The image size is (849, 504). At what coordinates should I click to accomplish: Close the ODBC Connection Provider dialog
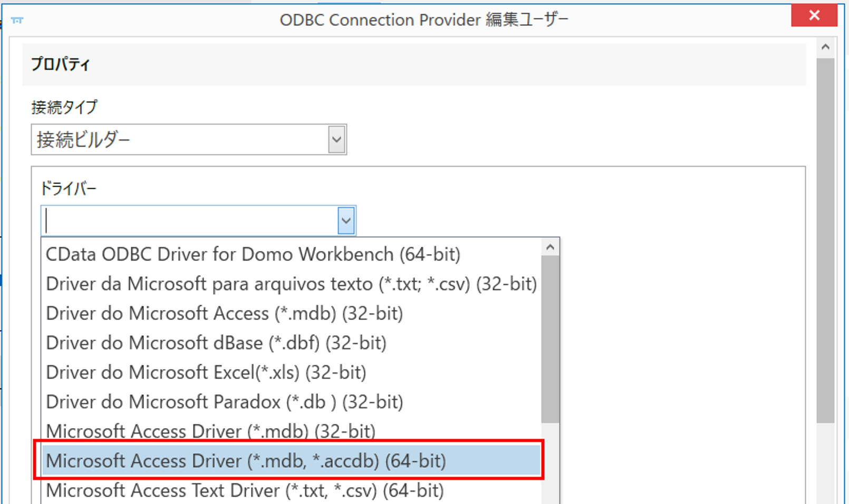pos(814,15)
